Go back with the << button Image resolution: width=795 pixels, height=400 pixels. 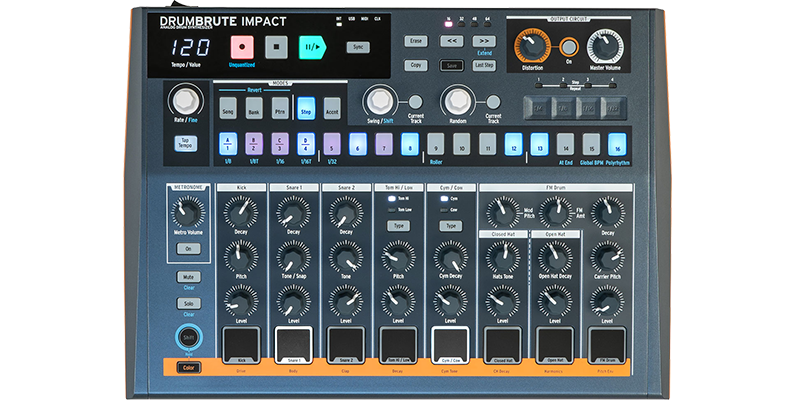(x=451, y=41)
